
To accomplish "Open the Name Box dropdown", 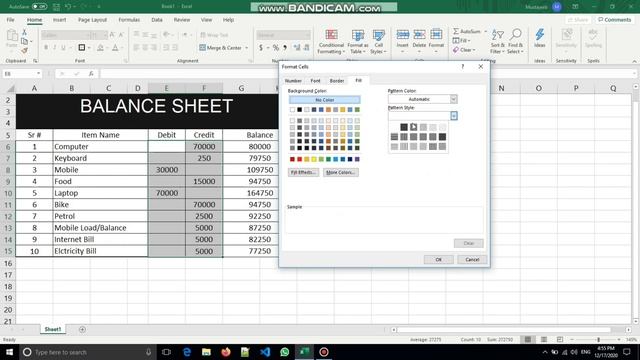I will point(38,73).
